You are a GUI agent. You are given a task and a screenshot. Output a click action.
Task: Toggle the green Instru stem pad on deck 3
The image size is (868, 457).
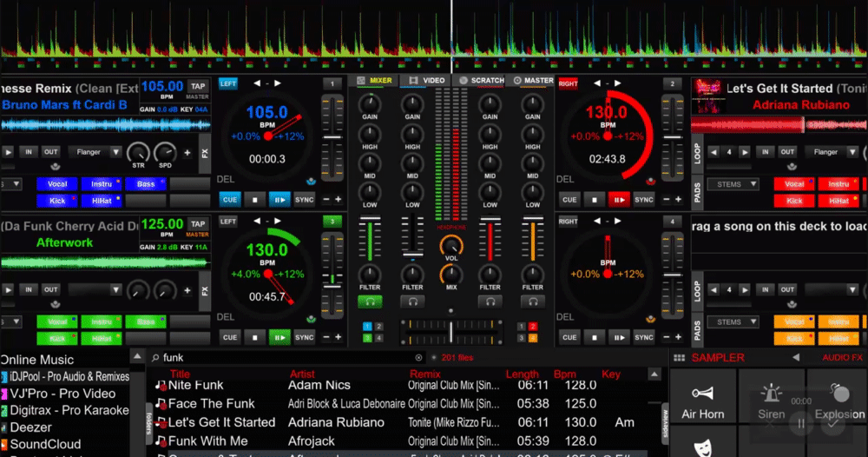pos(102,321)
